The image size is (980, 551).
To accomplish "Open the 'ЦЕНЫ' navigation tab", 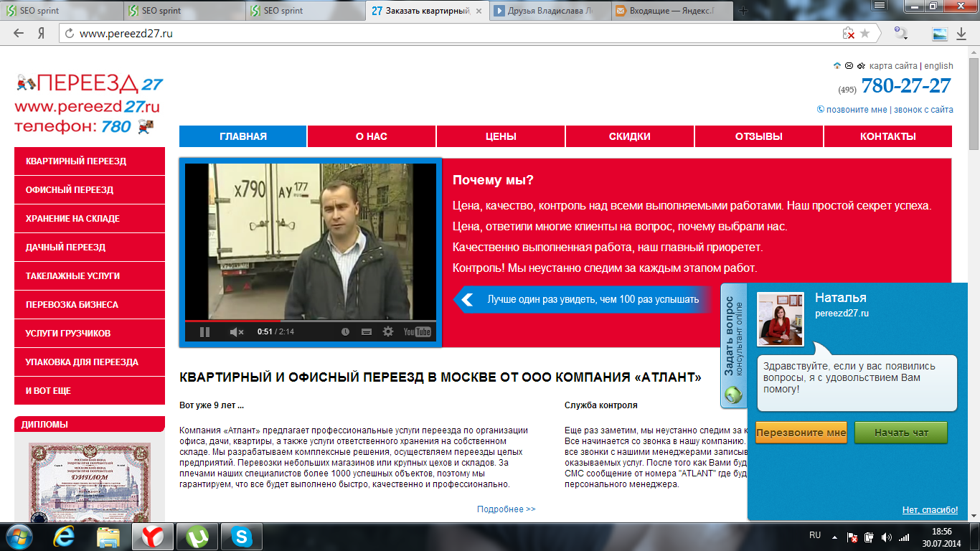I will pyautogui.click(x=501, y=136).
